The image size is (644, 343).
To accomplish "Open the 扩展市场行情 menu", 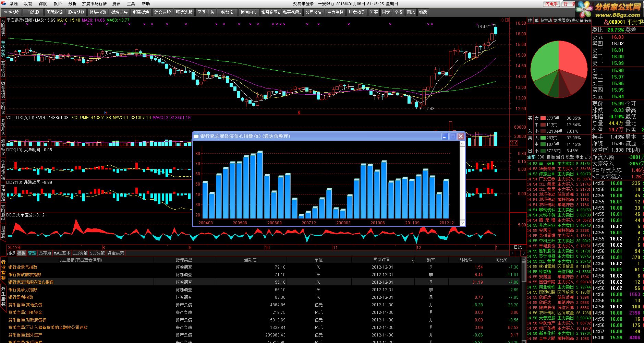I will tap(95, 3).
